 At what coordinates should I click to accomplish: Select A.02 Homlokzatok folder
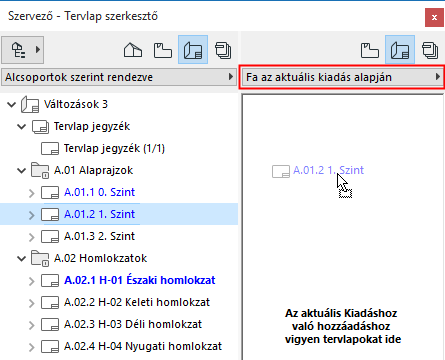(x=100, y=258)
